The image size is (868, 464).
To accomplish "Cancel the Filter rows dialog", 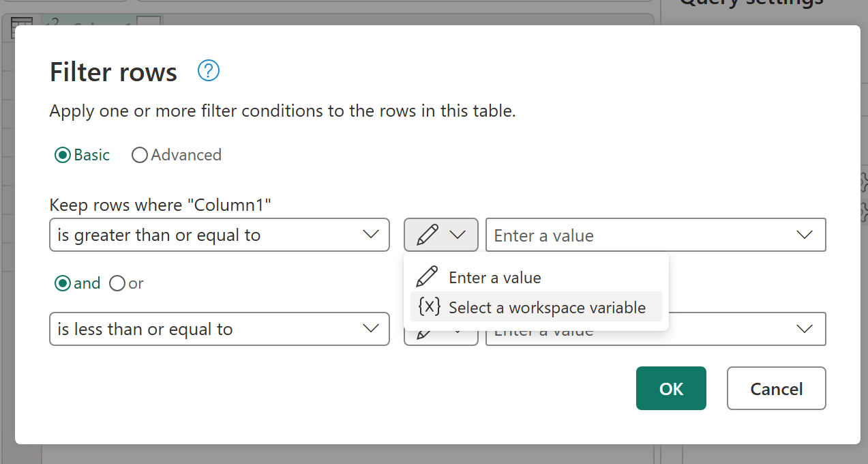I will point(776,388).
